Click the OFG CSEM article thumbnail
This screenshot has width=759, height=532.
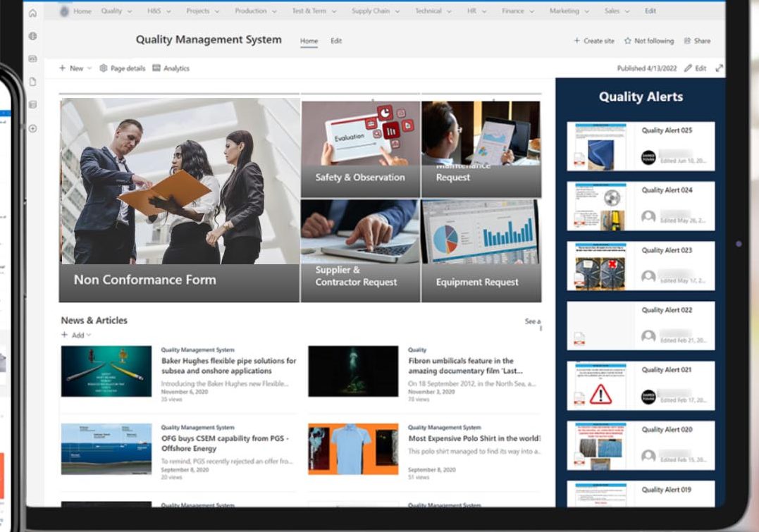106,450
